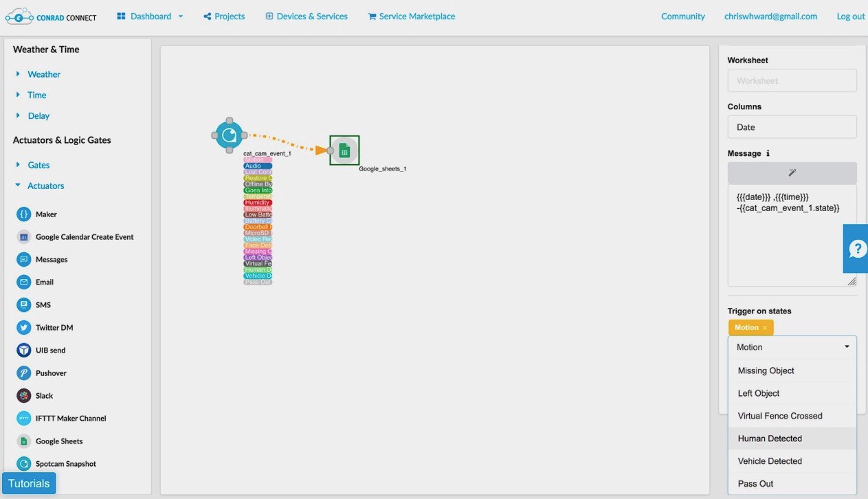This screenshot has height=499, width=868.
Task: Click Log out
Action: (x=850, y=16)
